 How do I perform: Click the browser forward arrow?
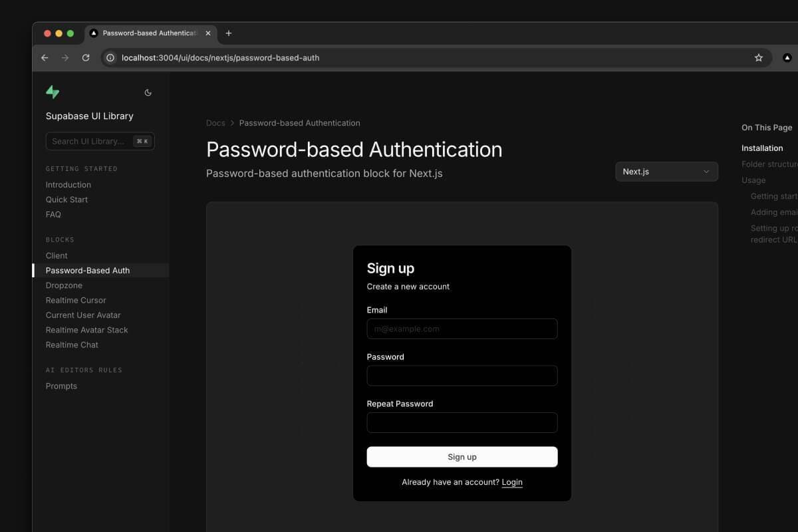[x=65, y=58]
